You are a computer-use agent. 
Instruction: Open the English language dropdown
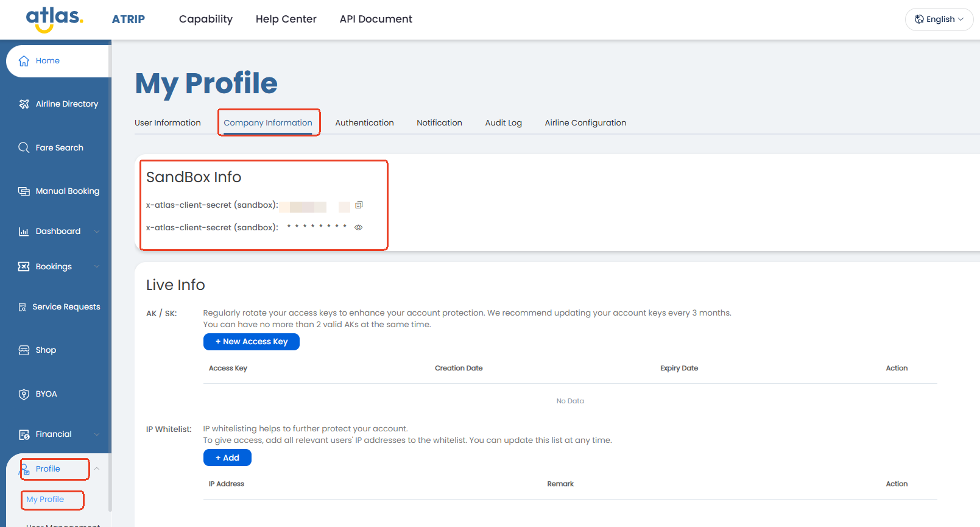pyautogui.click(x=939, y=19)
